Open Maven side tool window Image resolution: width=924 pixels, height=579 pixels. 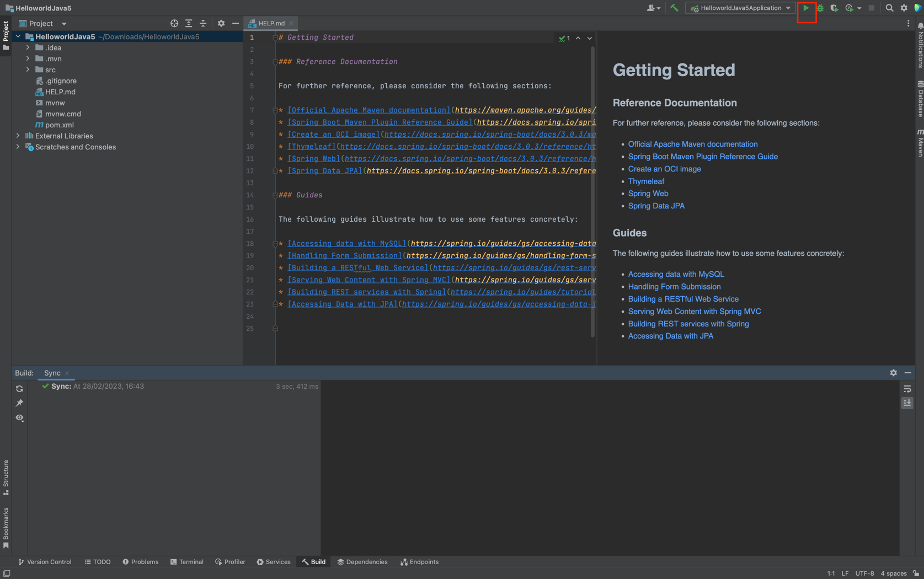tap(920, 142)
